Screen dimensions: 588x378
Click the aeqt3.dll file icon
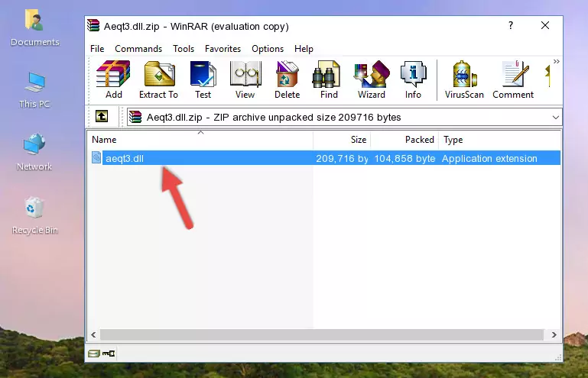(97, 158)
